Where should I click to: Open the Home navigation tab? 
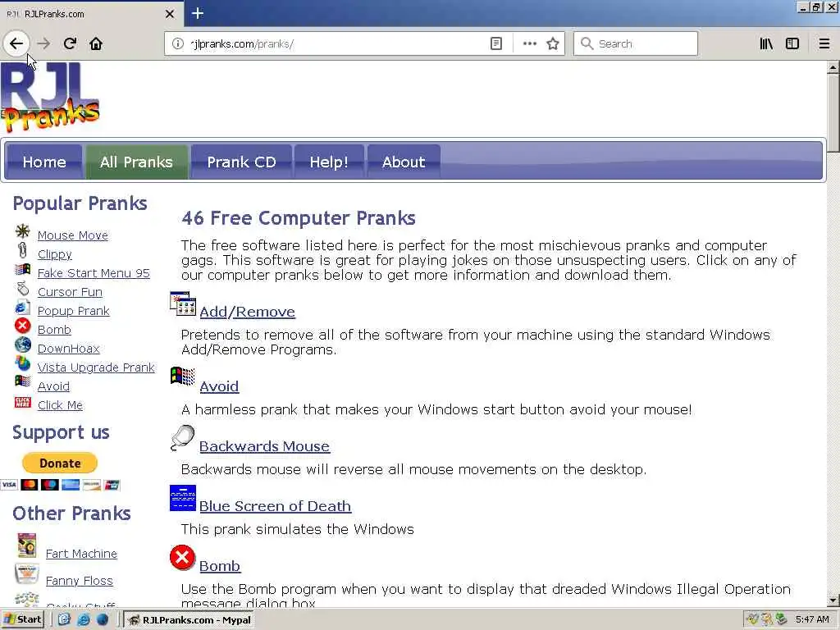[x=44, y=162]
